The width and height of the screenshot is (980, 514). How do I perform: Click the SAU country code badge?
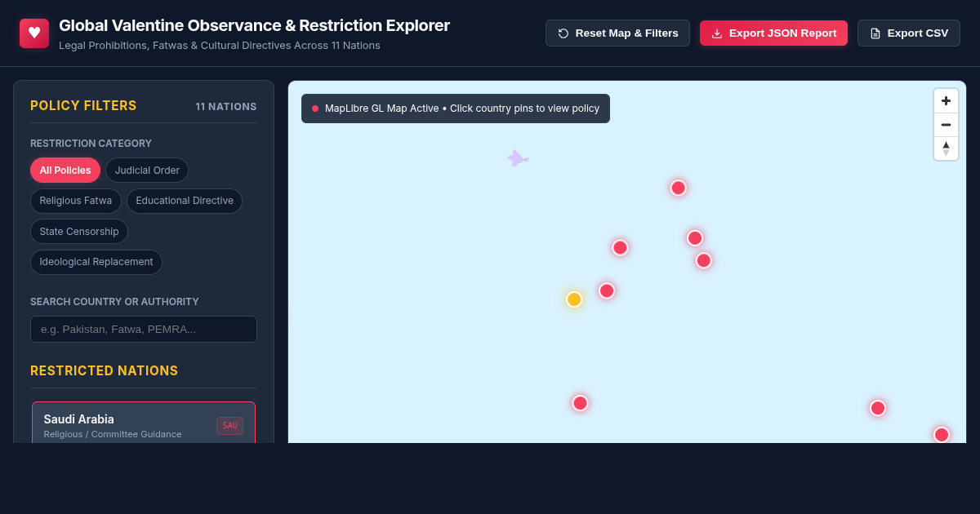tap(229, 426)
